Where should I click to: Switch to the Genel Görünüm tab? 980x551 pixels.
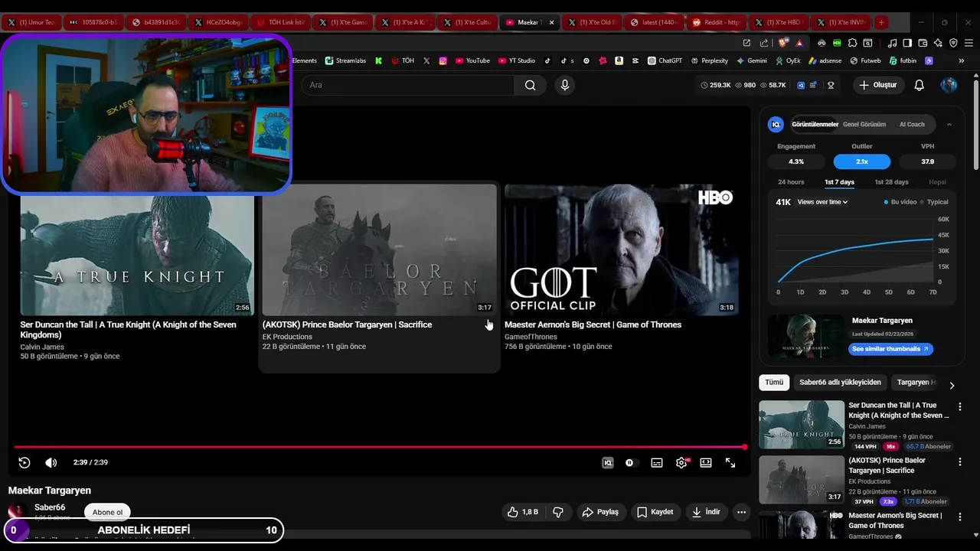[864, 124]
